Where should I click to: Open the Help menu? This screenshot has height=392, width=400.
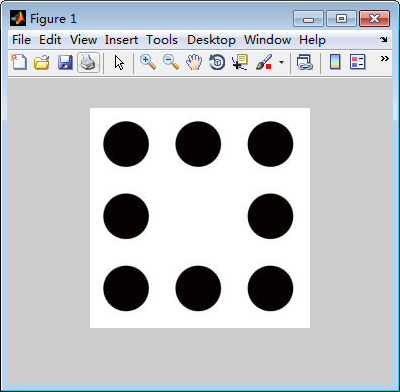pyautogui.click(x=312, y=40)
